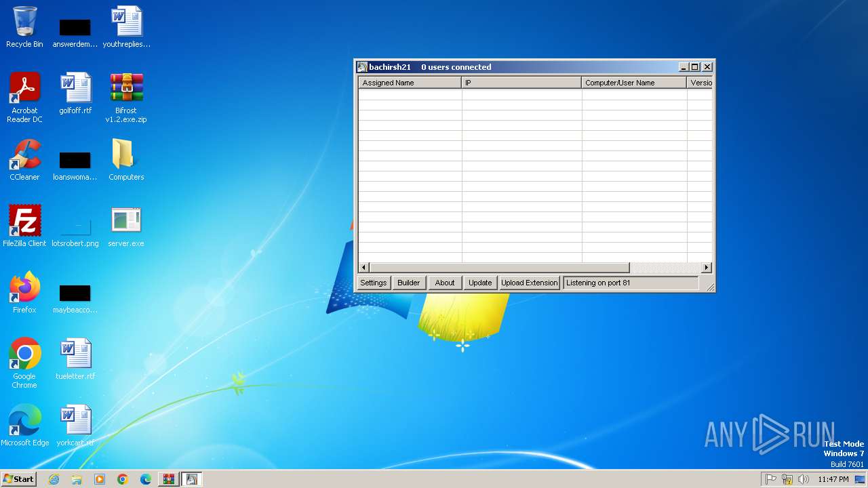Viewport: 868px width, 488px height.
Task: Launch Firefox desktop shortcut
Action: coord(24,293)
